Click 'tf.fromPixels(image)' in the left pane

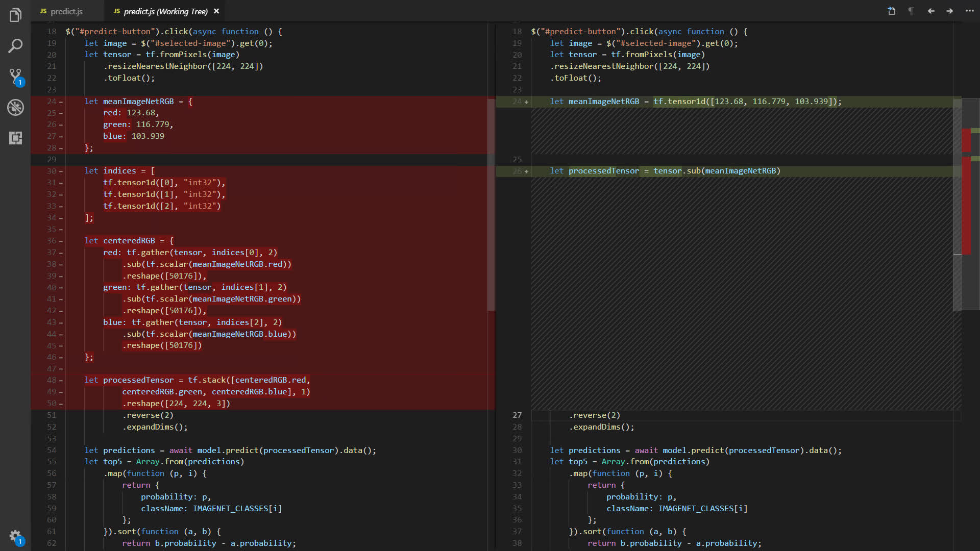click(x=192, y=55)
